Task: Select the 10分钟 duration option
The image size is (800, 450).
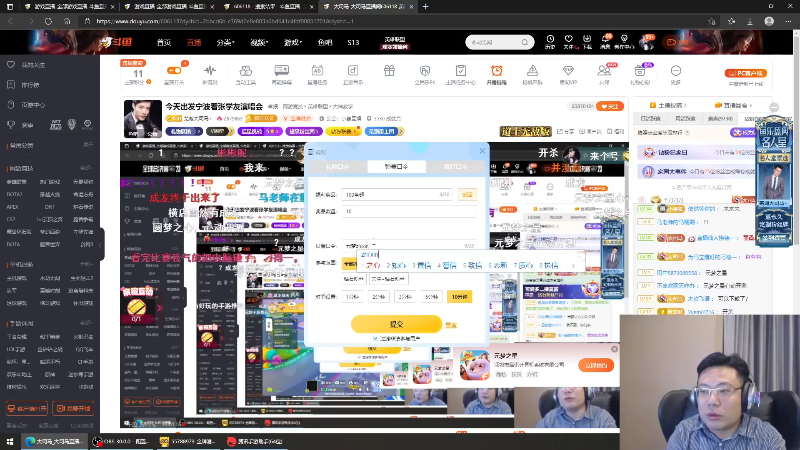Action: 459,297
